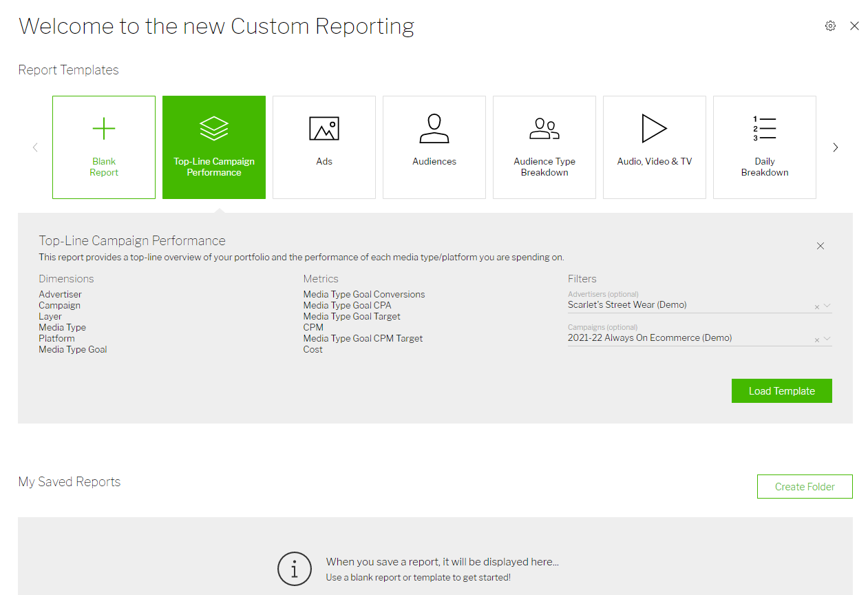
Task: Click the Load Template button
Action: click(x=781, y=390)
